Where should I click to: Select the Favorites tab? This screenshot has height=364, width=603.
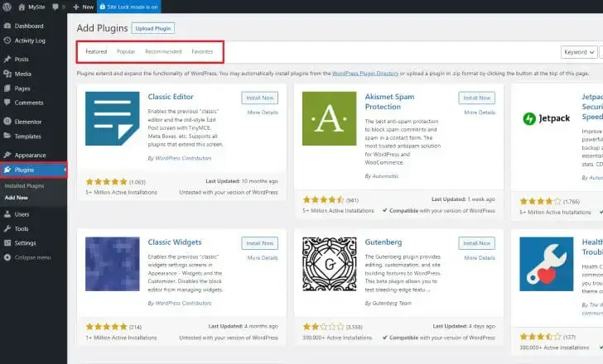[x=202, y=51]
